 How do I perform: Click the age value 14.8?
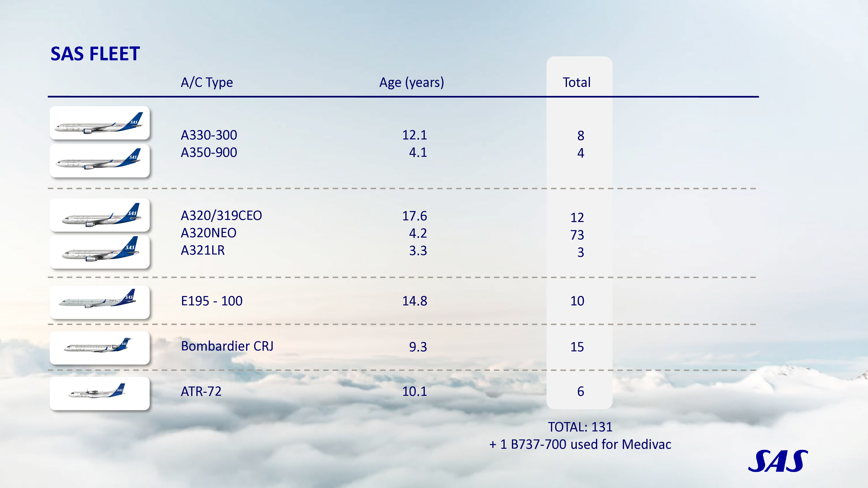tap(414, 301)
